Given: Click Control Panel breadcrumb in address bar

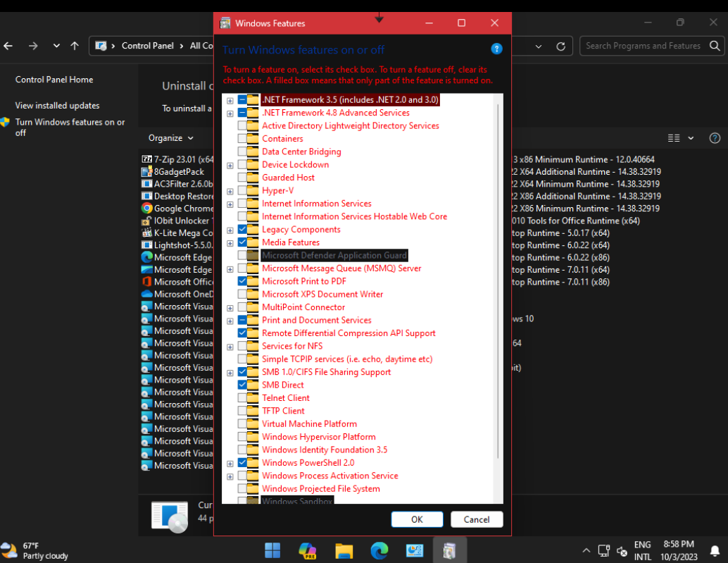Looking at the screenshot, I should point(148,46).
